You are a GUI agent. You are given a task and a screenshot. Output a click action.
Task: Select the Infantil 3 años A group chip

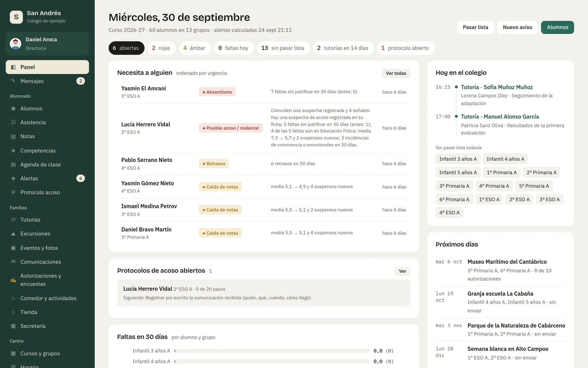point(458,159)
